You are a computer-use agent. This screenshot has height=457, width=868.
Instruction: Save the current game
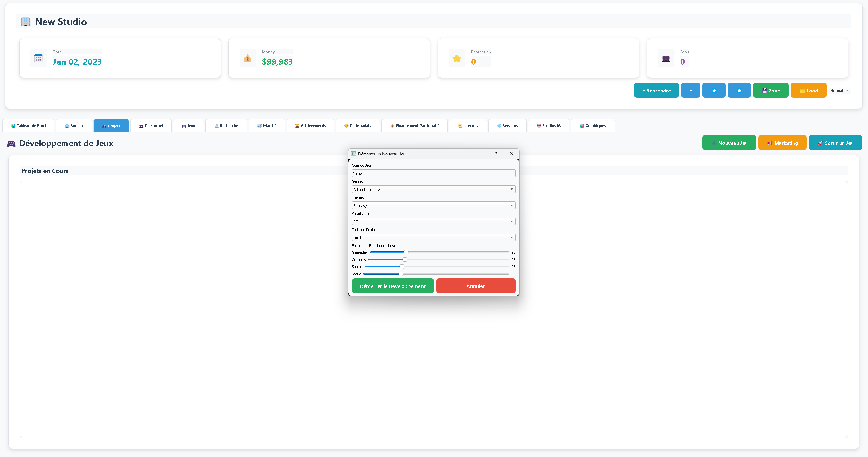coord(770,90)
